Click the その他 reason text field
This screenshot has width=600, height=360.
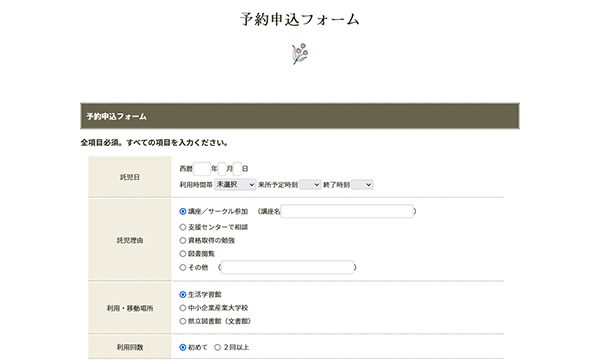pos(287,267)
